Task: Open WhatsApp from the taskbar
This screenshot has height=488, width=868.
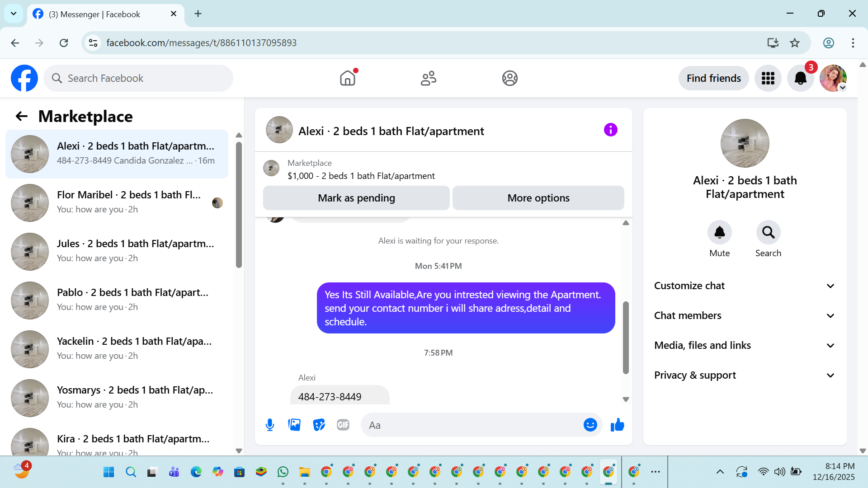Action: coord(283,472)
